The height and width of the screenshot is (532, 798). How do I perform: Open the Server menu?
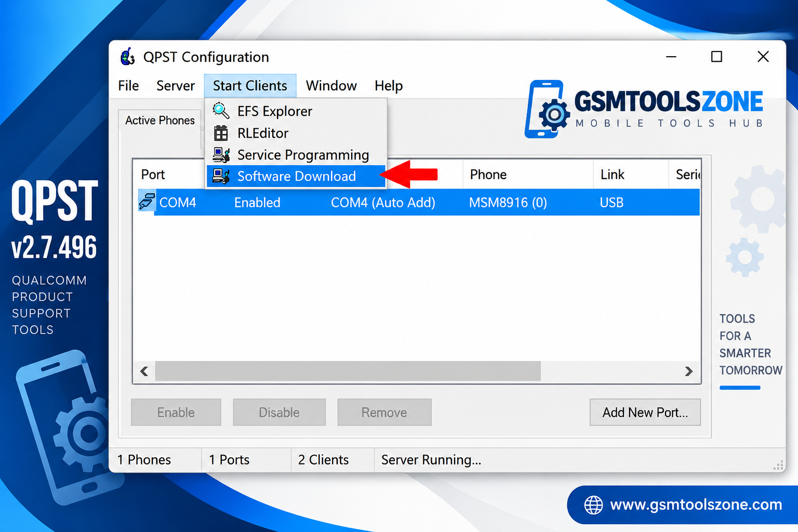pyautogui.click(x=176, y=86)
